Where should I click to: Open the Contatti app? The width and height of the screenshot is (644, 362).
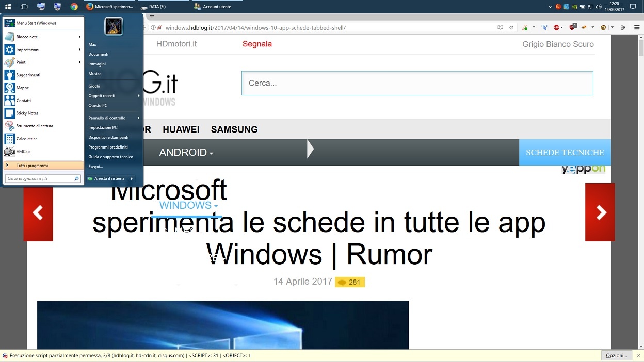tap(43, 101)
